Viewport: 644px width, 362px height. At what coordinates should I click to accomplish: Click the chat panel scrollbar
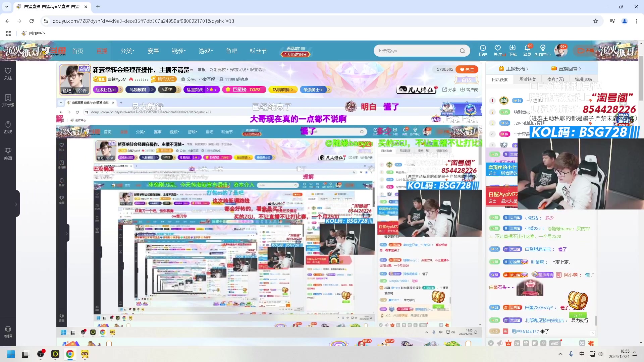click(596, 320)
